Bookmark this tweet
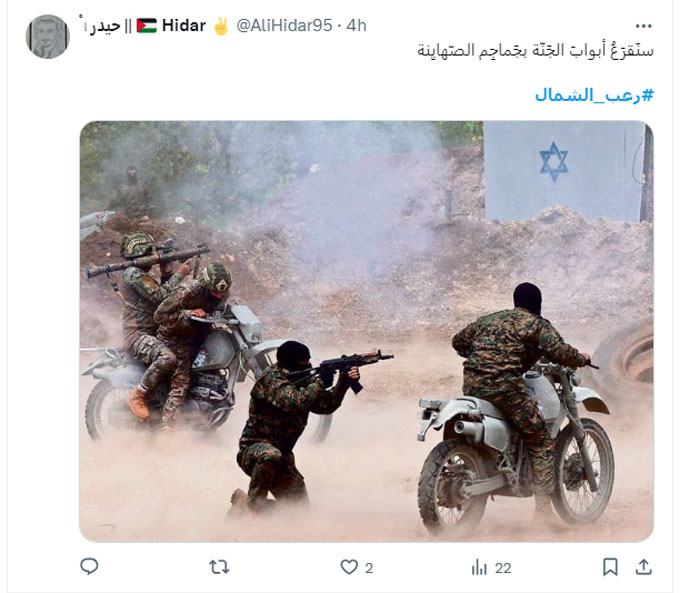Screen dimensions: 700x593 [x=610, y=567]
